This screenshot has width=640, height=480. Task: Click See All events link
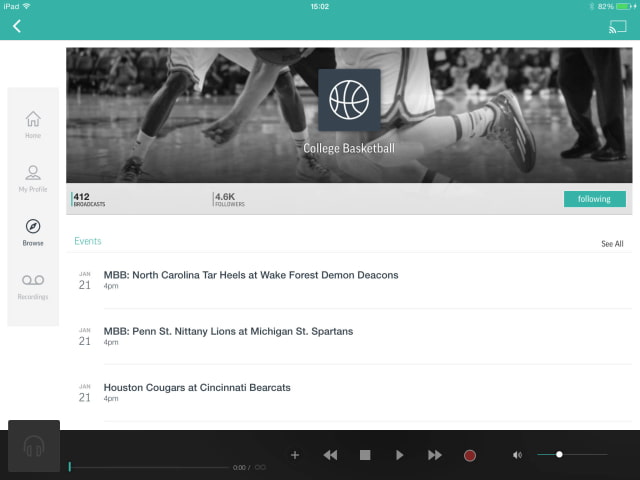click(x=612, y=244)
